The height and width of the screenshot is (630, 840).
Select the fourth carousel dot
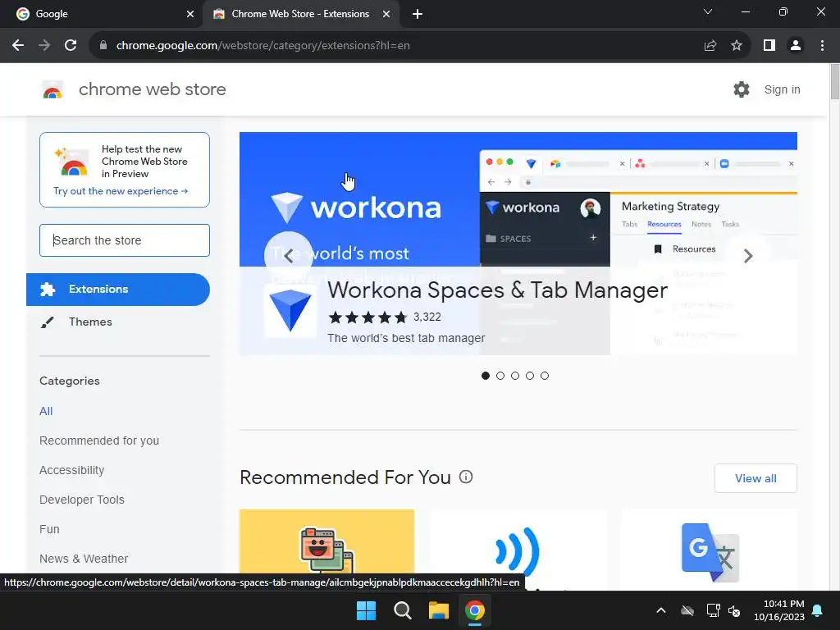click(530, 376)
